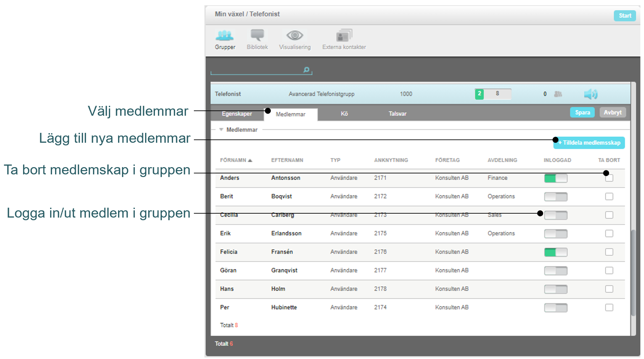Open the Externa kontakter icon

click(344, 35)
